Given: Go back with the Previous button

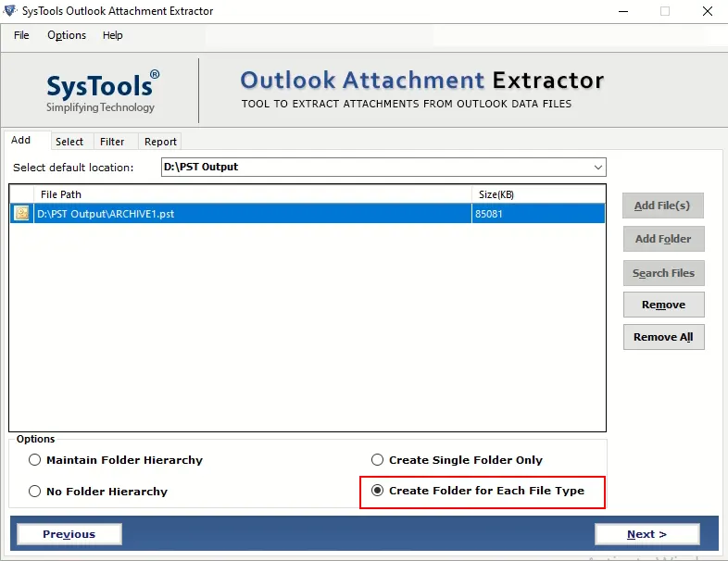Looking at the screenshot, I should (69, 534).
